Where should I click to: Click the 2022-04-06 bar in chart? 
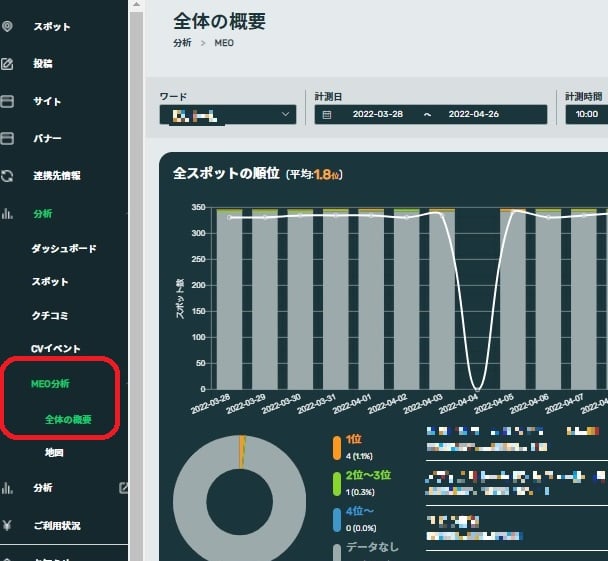point(548,299)
